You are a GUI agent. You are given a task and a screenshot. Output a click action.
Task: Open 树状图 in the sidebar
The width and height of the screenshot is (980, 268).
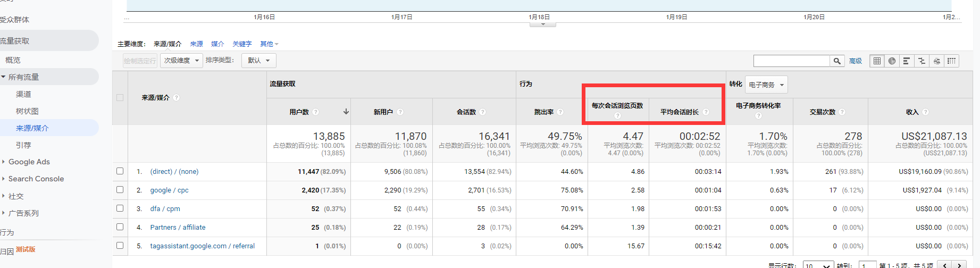pos(27,111)
